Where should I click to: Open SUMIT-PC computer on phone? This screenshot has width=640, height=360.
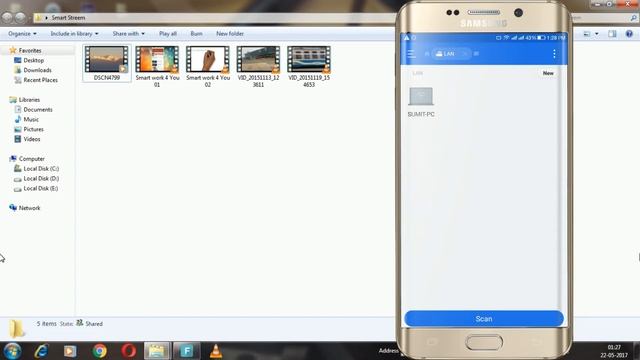pos(421,102)
